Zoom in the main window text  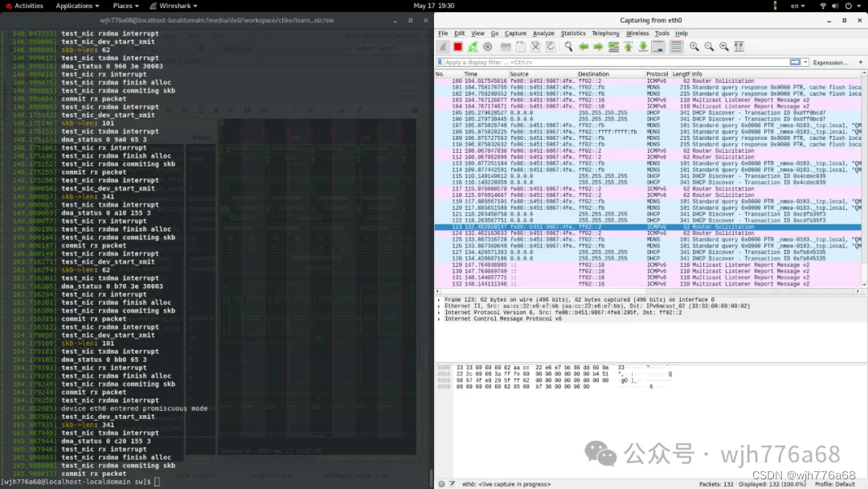point(694,47)
